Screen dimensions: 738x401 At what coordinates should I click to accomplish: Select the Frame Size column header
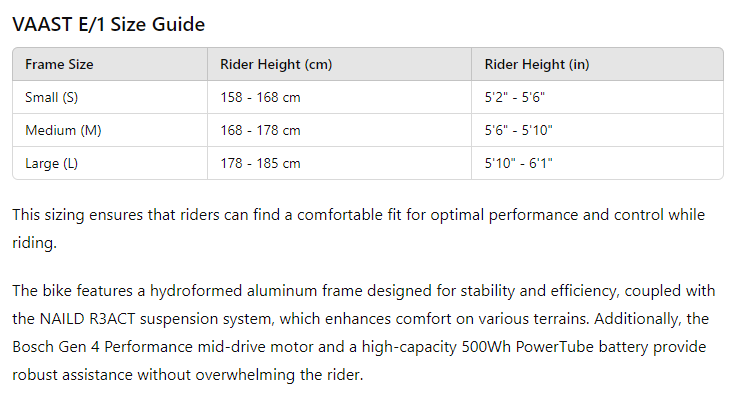(x=59, y=65)
